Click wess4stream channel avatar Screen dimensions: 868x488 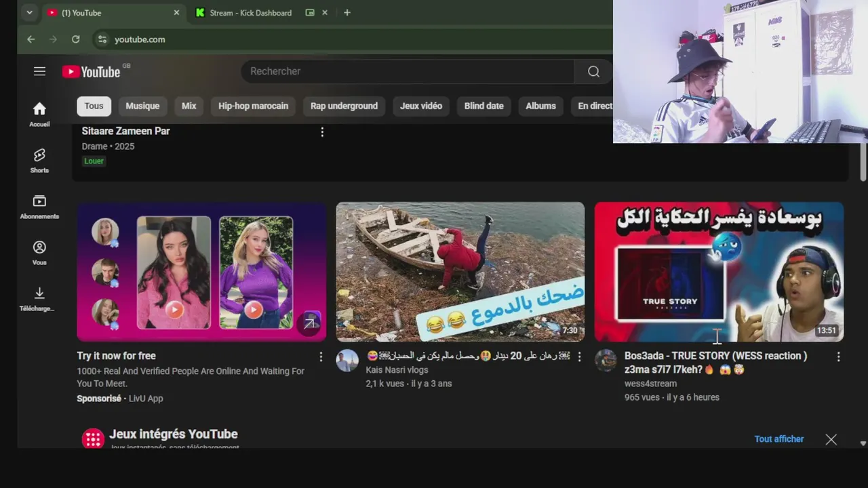(606, 361)
